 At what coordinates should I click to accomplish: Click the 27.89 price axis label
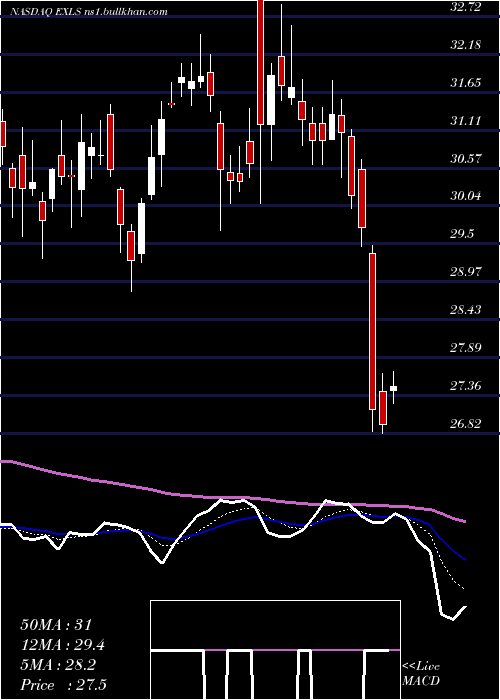tap(466, 347)
